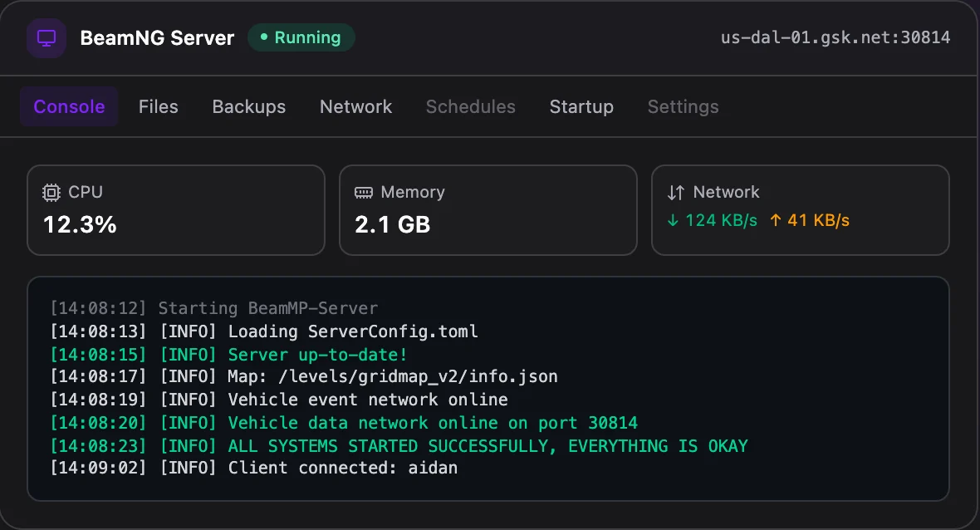The image size is (980, 530).
Task: Go to the Network tab
Action: click(x=355, y=107)
